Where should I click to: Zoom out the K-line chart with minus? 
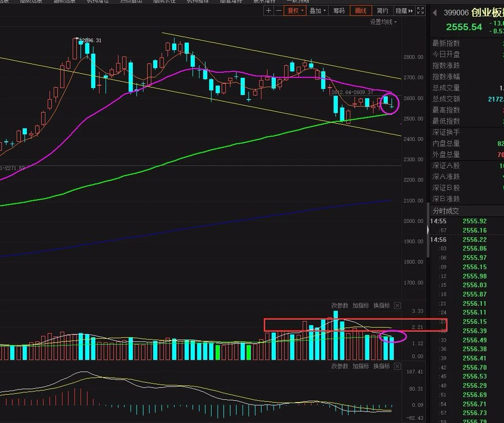click(x=279, y=11)
